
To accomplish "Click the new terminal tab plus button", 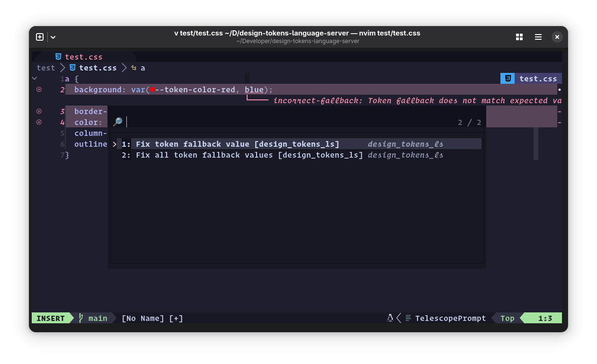I will click(x=40, y=36).
